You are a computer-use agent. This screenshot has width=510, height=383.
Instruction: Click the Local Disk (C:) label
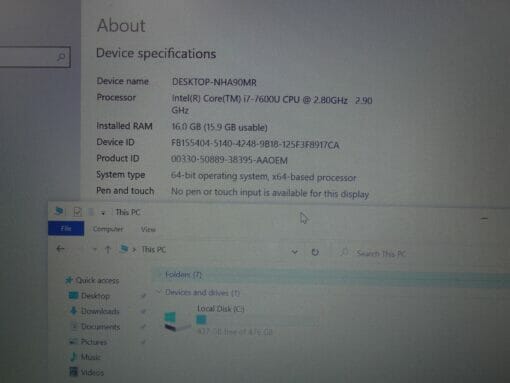point(221,309)
